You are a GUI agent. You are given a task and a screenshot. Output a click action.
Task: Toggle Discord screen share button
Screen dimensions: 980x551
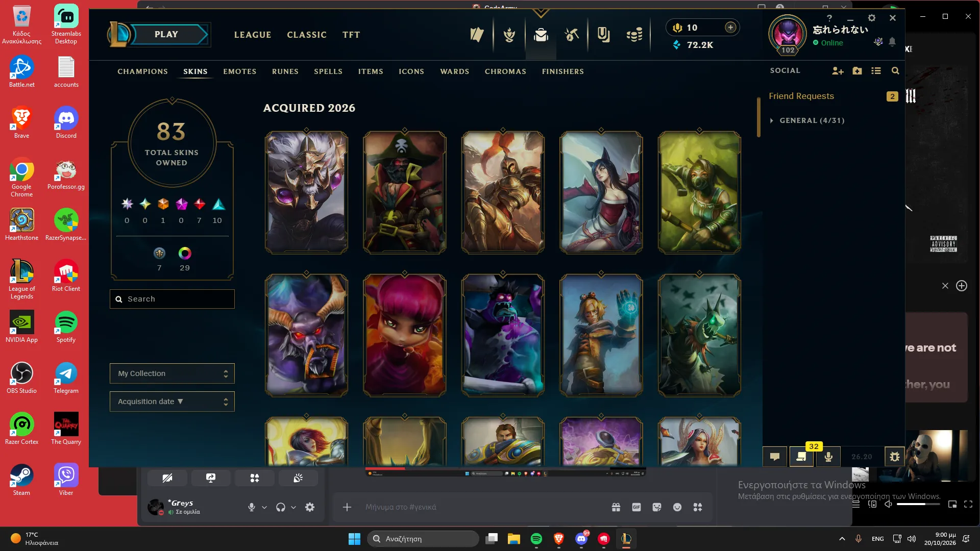(211, 478)
